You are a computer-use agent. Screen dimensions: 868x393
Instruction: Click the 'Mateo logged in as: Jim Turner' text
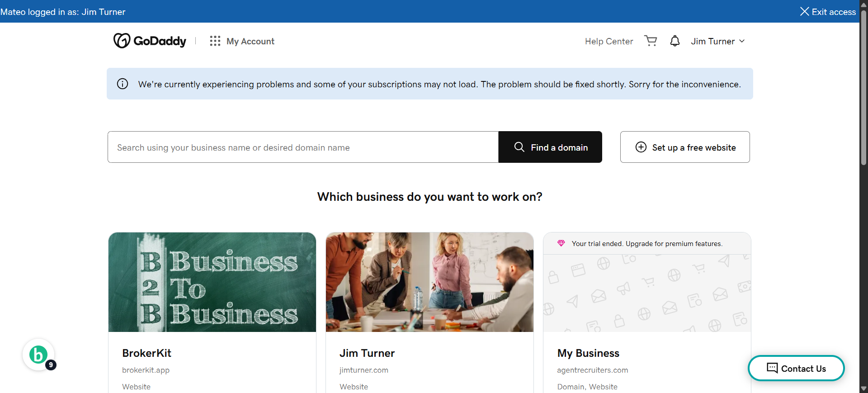pyautogui.click(x=63, y=12)
